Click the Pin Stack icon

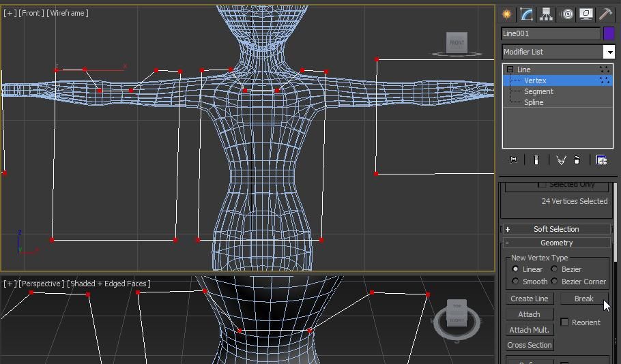click(x=512, y=160)
